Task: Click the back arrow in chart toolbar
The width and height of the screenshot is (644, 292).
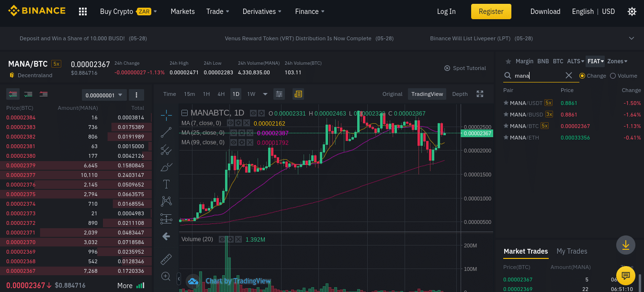Action: click(166, 236)
